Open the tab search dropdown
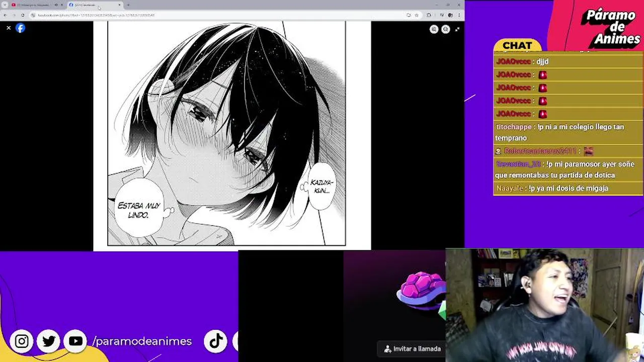The image size is (644, 362). [x=5, y=5]
